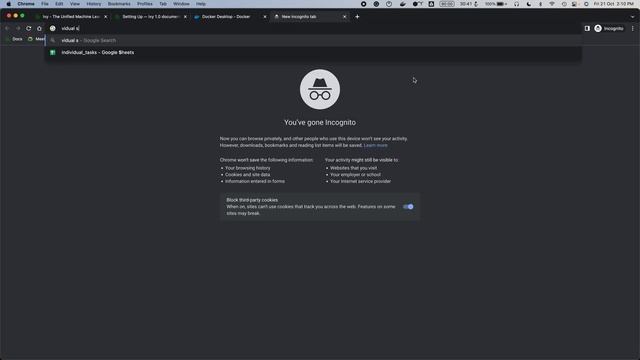Open the Apple menu
This screenshot has height=360, width=640.
(9, 4)
